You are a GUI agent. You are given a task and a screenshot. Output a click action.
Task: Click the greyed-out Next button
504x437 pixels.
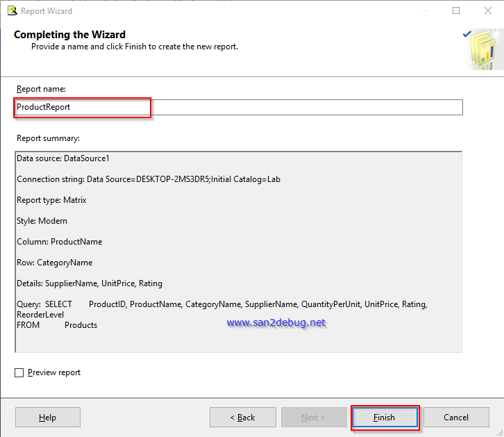(x=313, y=418)
